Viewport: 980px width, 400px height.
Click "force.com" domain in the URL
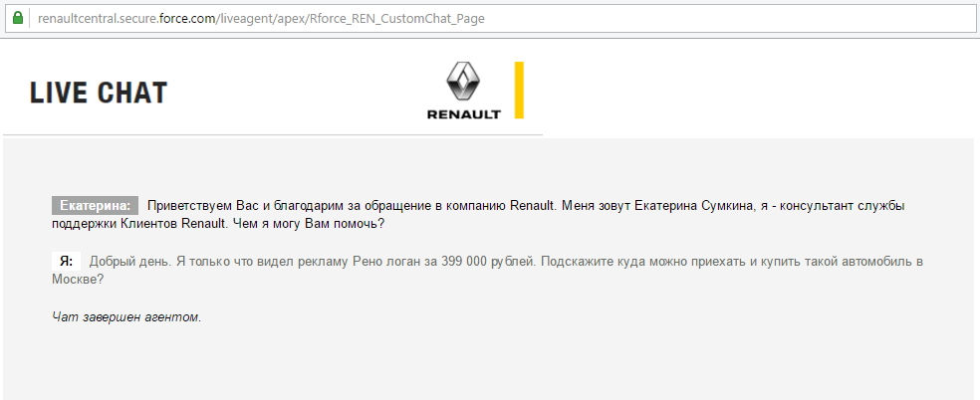coord(186,19)
